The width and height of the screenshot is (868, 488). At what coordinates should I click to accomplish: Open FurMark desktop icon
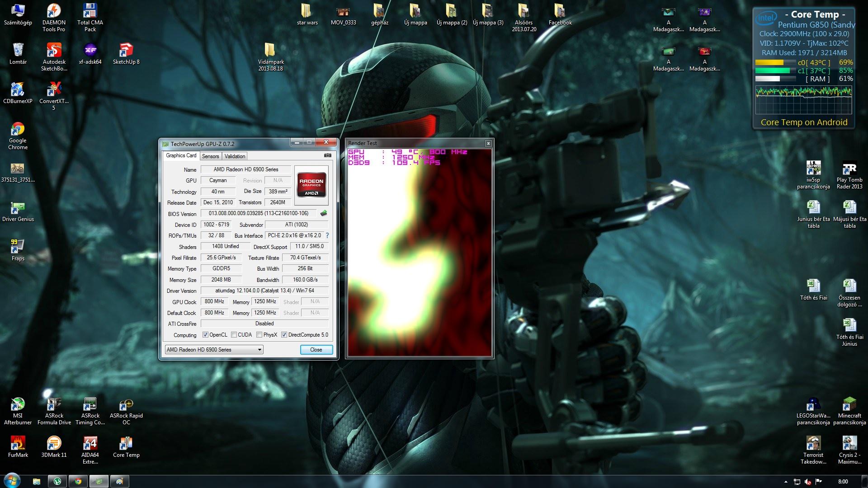click(x=18, y=444)
